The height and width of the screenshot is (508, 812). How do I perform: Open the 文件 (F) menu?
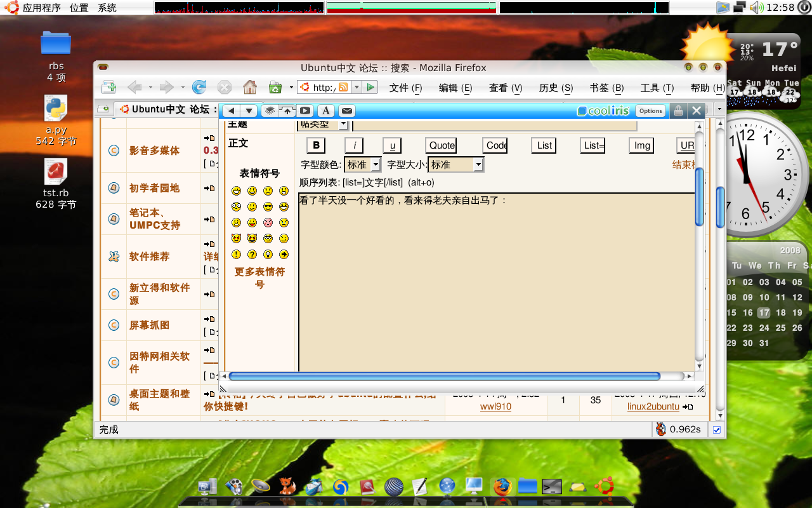(405, 88)
